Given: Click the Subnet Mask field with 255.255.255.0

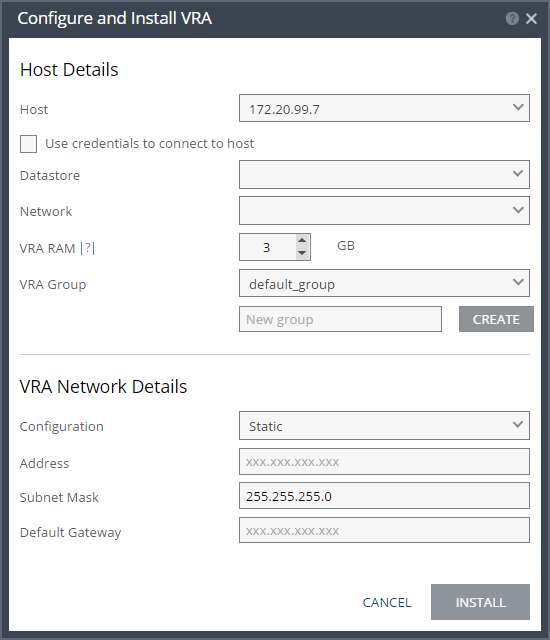Looking at the screenshot, I should pyautogui.click(x=384, y=496).
